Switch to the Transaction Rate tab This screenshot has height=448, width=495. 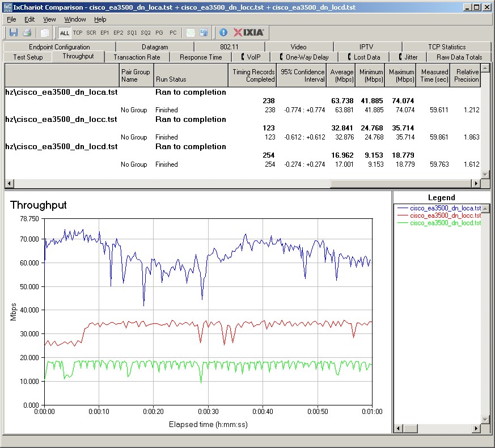(x=137, y=57)
